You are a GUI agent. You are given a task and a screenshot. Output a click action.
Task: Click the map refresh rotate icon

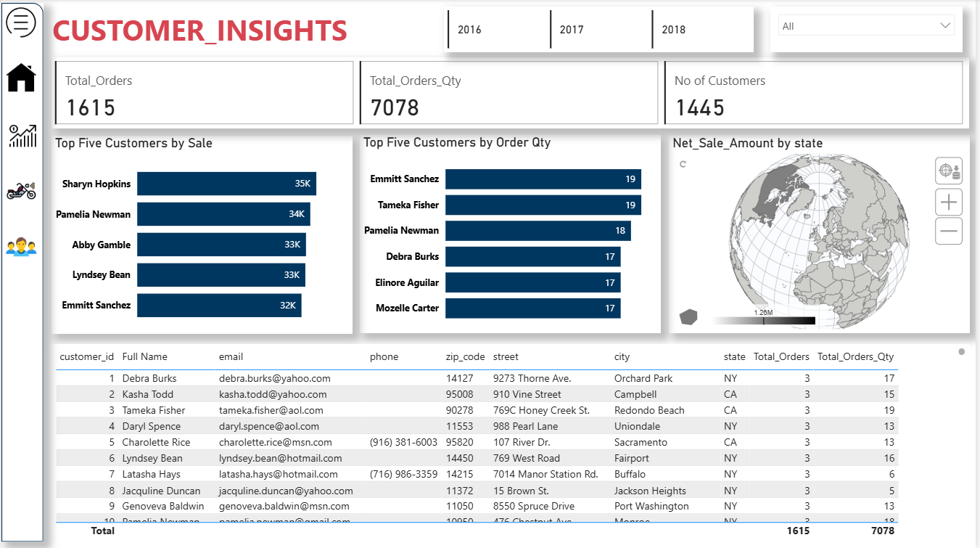pos(683,165)
